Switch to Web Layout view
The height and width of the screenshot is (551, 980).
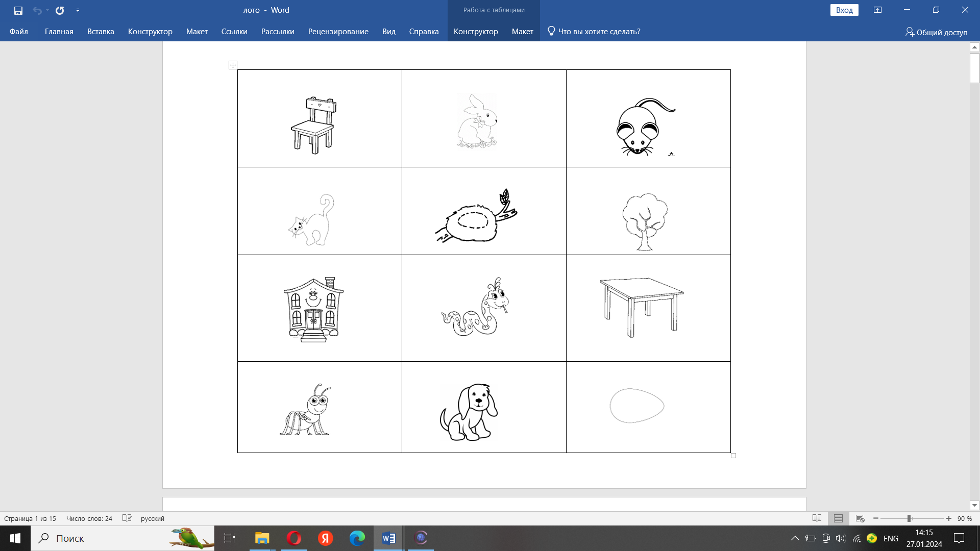(x=860, y=518)
